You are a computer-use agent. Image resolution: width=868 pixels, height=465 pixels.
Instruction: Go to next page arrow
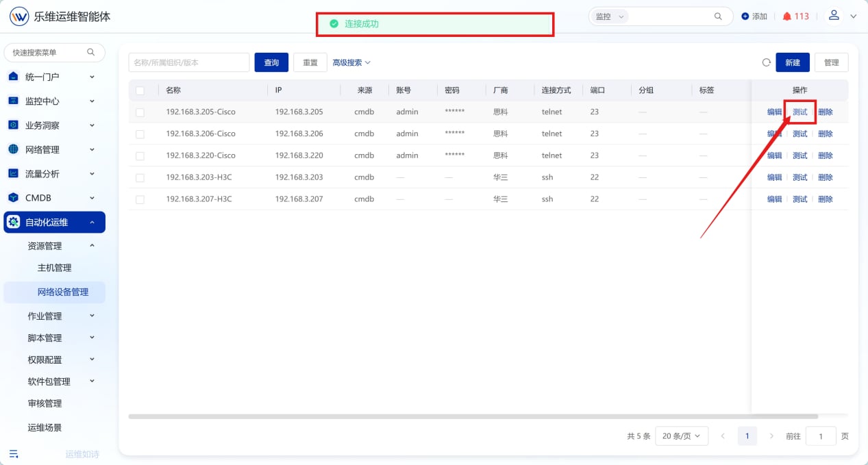click(771, 436)
